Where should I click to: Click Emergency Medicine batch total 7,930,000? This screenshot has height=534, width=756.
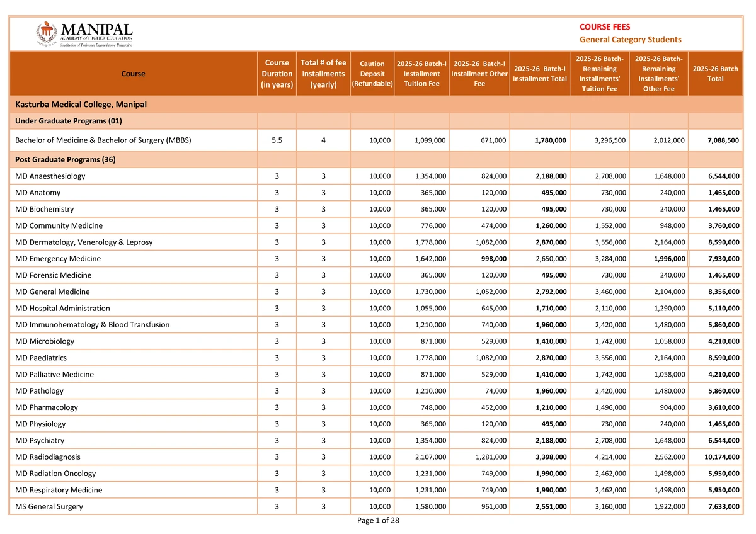pos(724,259)
